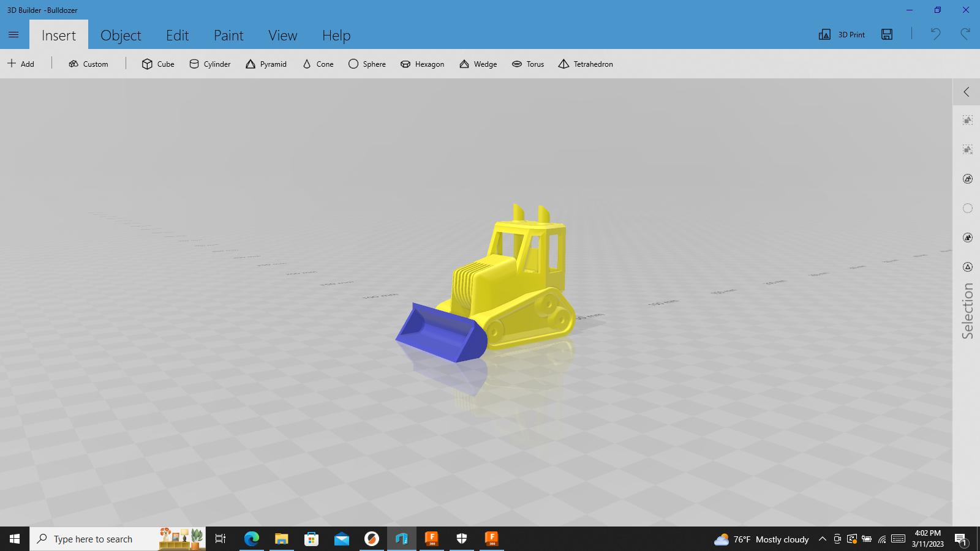Click the 3D Print button
Image resolution: width=980 pixels, height=551 pixels.
coord(842,35)
